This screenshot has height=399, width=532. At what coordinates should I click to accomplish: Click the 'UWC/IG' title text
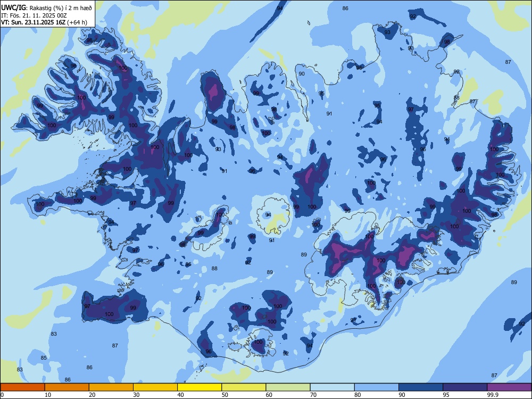[x=13, y=7]
